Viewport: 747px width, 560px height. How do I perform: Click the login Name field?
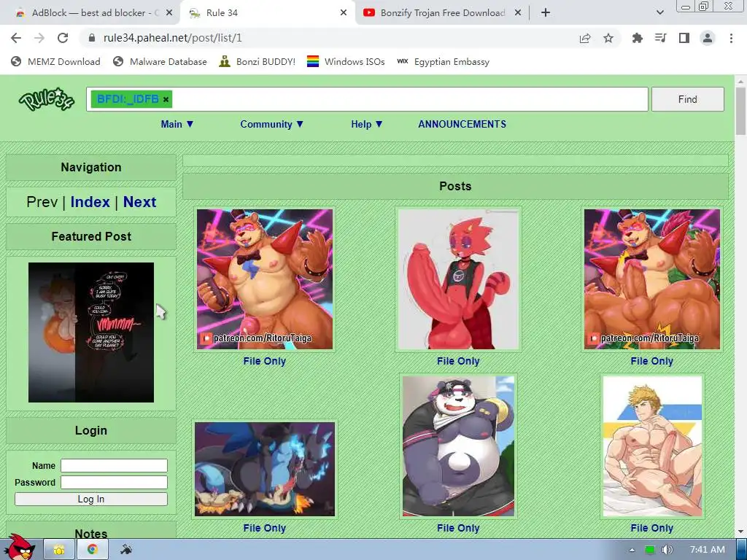pyautogui.click(x=114, y=465)
